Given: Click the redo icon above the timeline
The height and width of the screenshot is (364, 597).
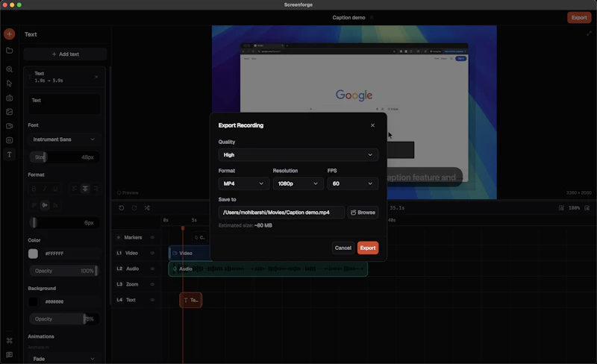Looking at the screenshot, I should pos(134,208).
